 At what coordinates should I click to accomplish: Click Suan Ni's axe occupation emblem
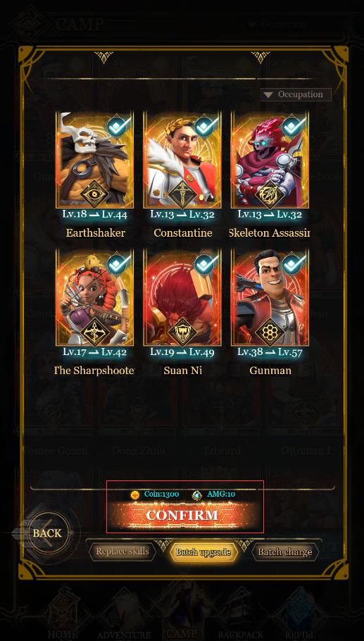[182, 331]
